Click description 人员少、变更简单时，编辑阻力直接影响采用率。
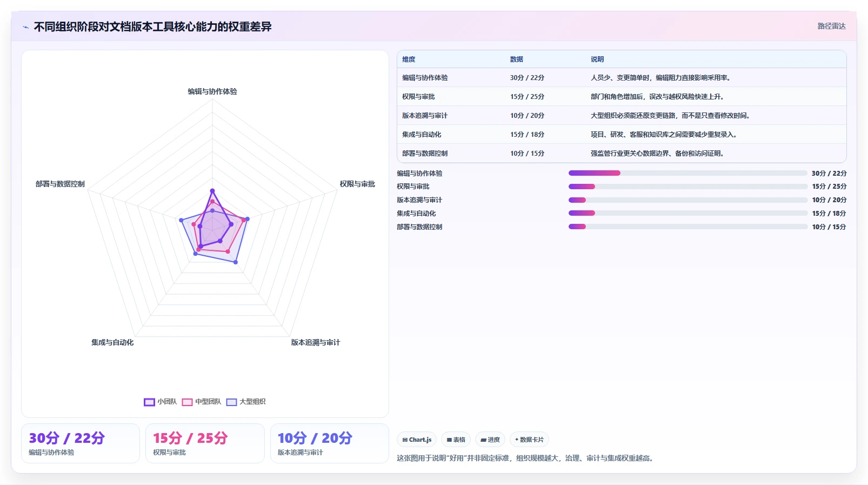 [x=662, y=78]
